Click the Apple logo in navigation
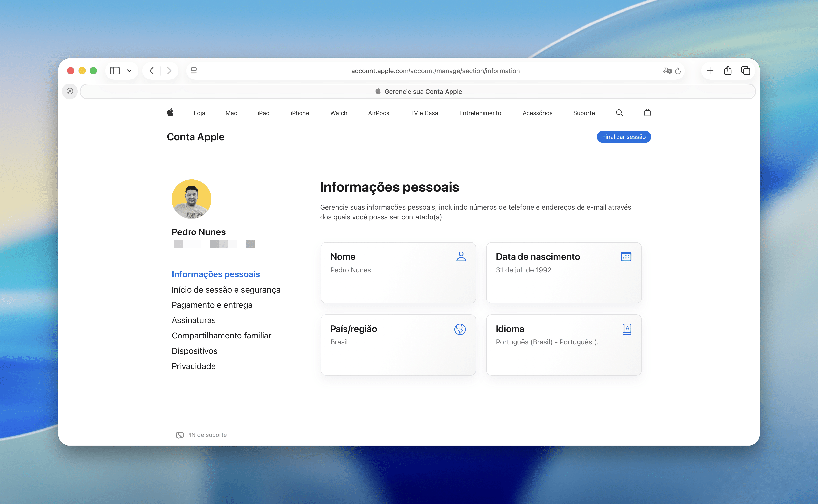818x504 pixels. click(x=170, y=113)
